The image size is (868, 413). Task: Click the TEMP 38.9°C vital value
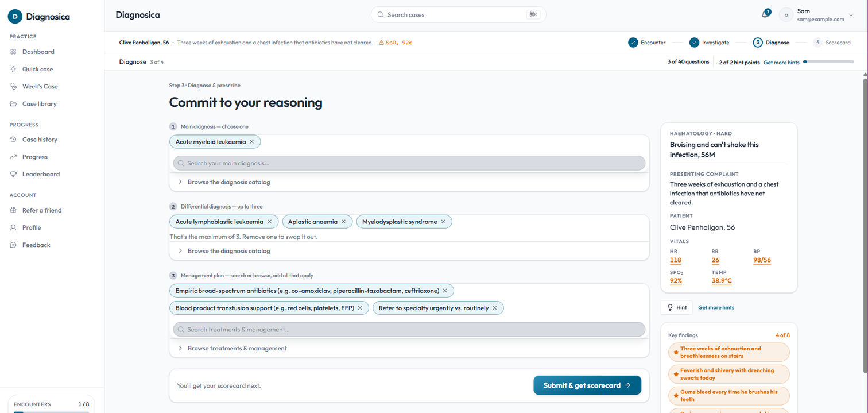[722, 281]
